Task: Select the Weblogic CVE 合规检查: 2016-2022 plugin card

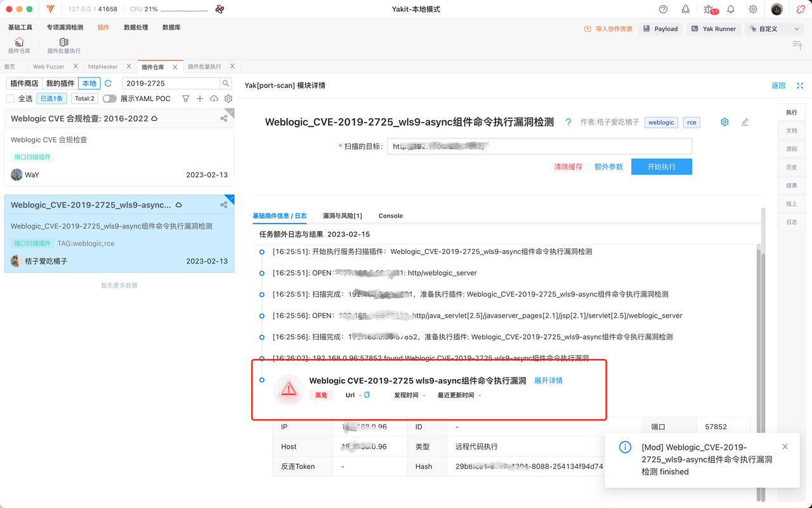Action: 119,147
